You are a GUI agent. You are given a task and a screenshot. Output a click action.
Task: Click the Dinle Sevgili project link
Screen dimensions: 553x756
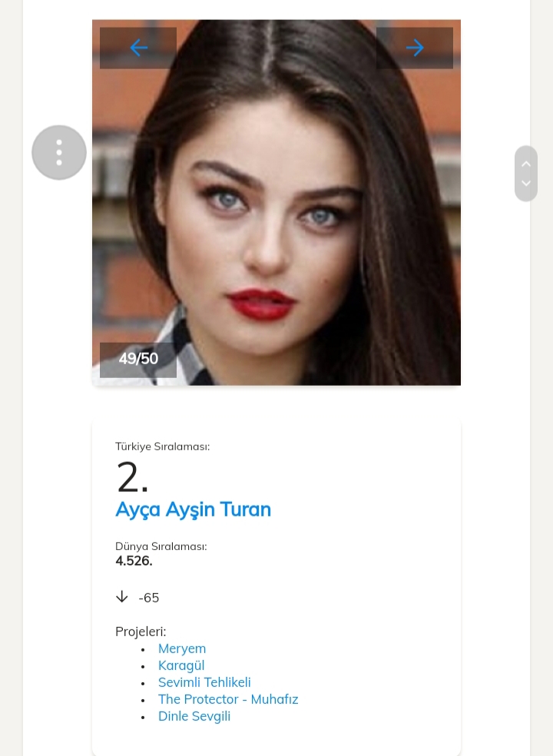194,716
